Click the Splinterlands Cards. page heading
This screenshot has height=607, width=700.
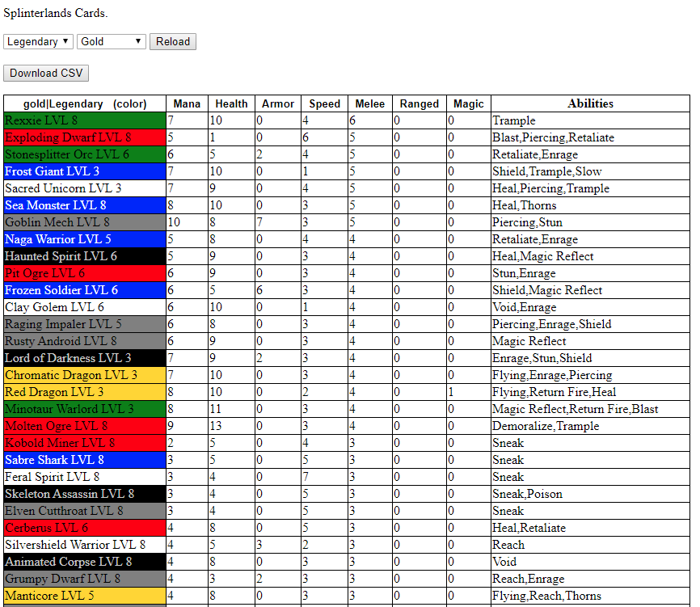(x=55, y=13)
